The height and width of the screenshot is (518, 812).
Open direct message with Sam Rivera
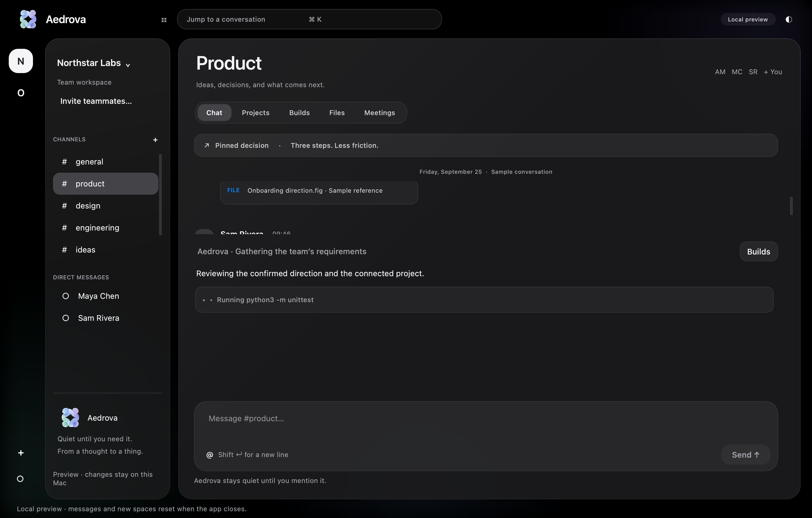pyautogui.click(x=105, y=318)
